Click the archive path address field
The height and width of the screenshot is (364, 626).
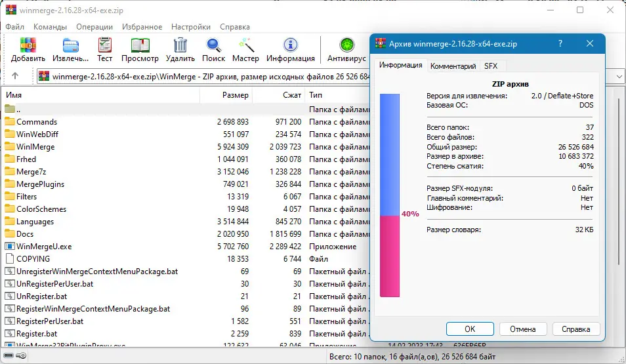(x=203, y=76)
